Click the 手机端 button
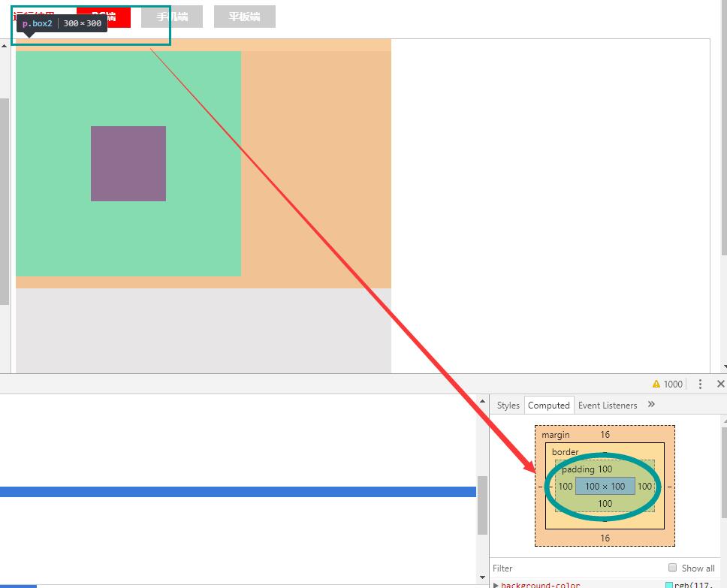 click(171, 16)
